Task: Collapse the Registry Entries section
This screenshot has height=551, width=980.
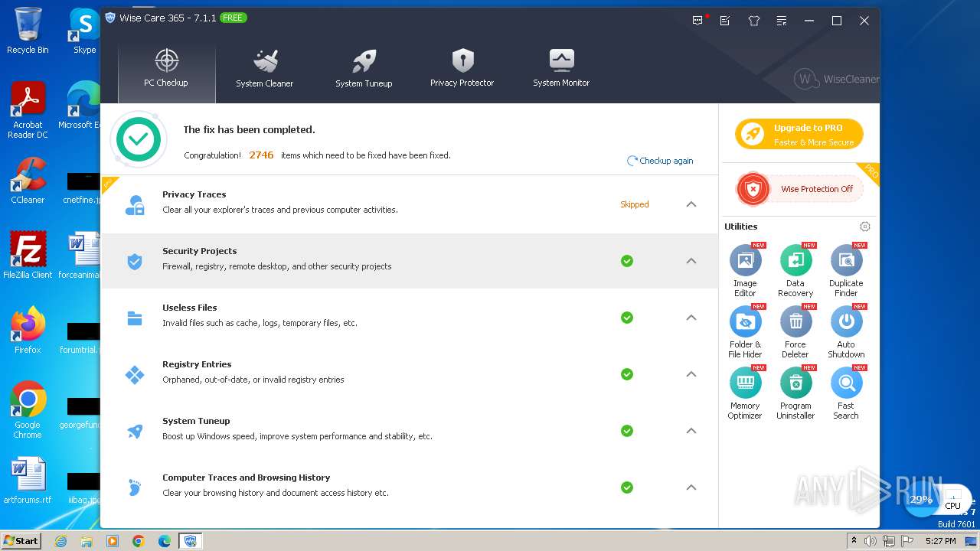Action: 691,374
